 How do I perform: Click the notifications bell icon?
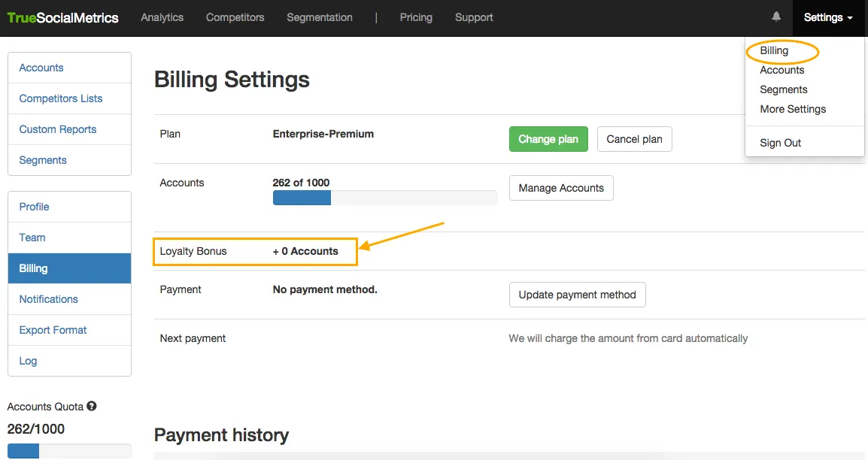[776, 17]
